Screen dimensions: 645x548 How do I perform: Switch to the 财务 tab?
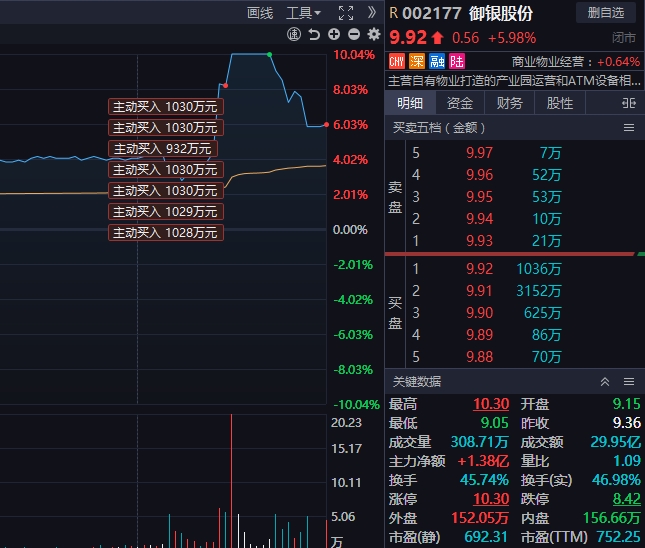509,103
